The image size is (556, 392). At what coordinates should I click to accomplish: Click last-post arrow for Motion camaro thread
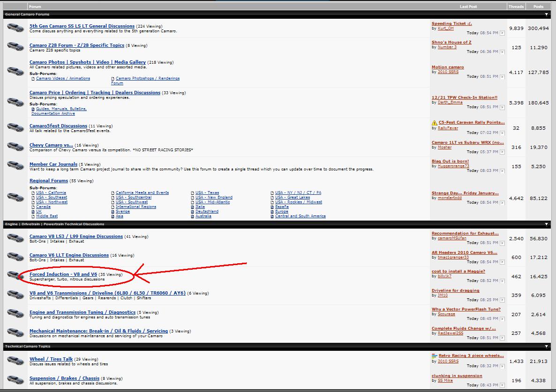pyautogui.click(x=502, y=76)
